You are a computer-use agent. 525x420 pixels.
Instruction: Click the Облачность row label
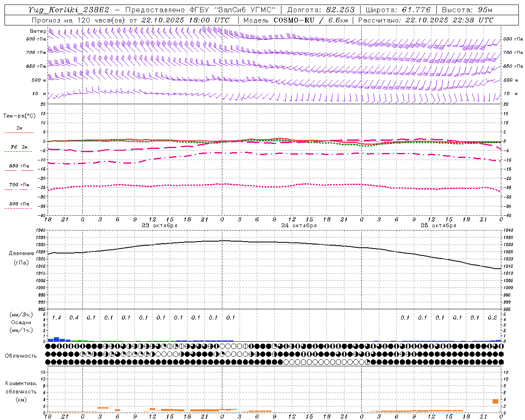coord(21,356)
